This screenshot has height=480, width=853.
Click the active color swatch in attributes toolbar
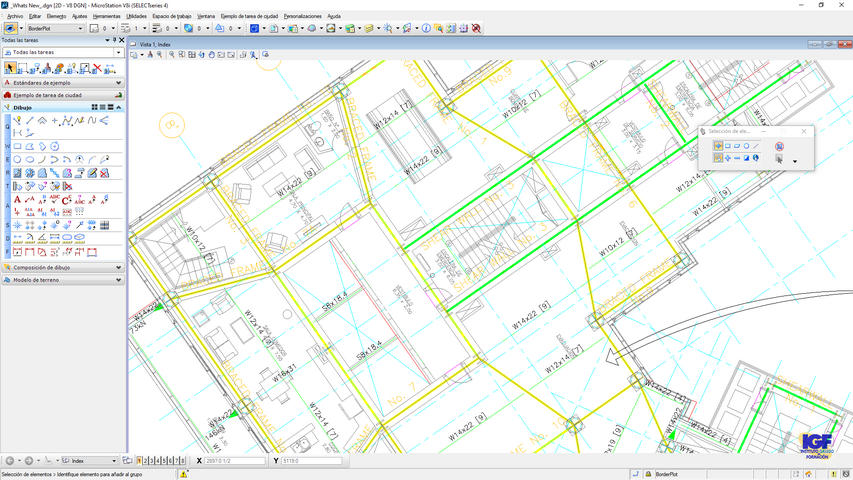pos(95,28)
